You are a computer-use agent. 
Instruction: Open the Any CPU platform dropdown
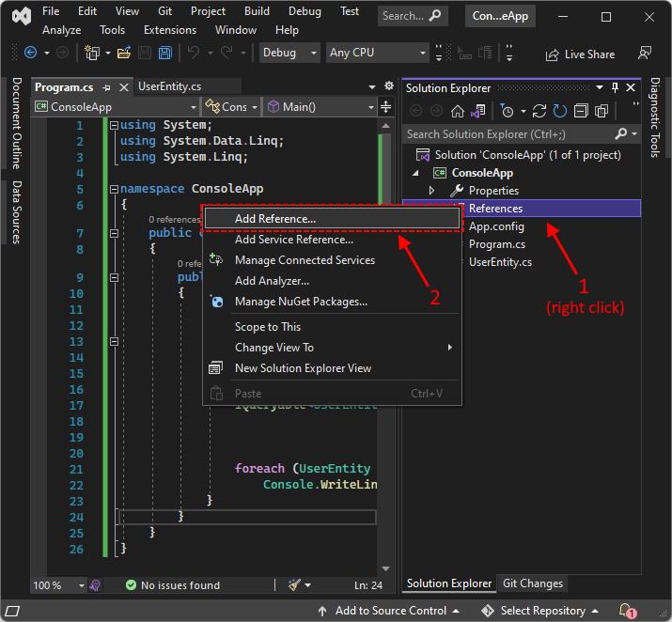(x=378, y=54)
